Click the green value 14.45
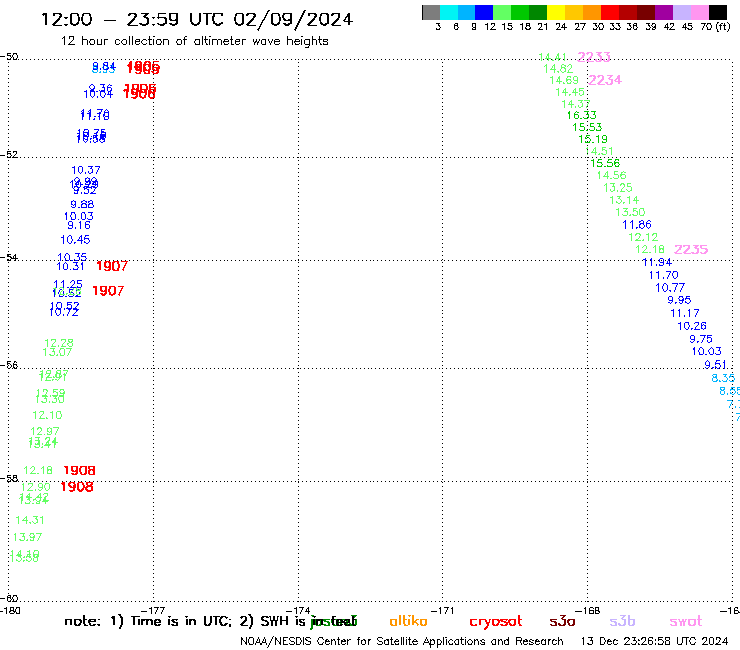The width and height of the screenshot is (740, 650). pos(570,93)
